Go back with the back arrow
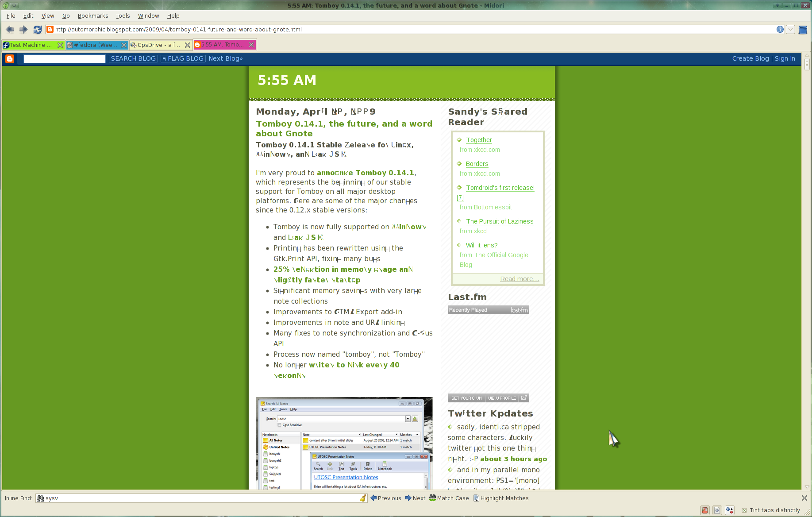The image size is (812, 517). 10,30
